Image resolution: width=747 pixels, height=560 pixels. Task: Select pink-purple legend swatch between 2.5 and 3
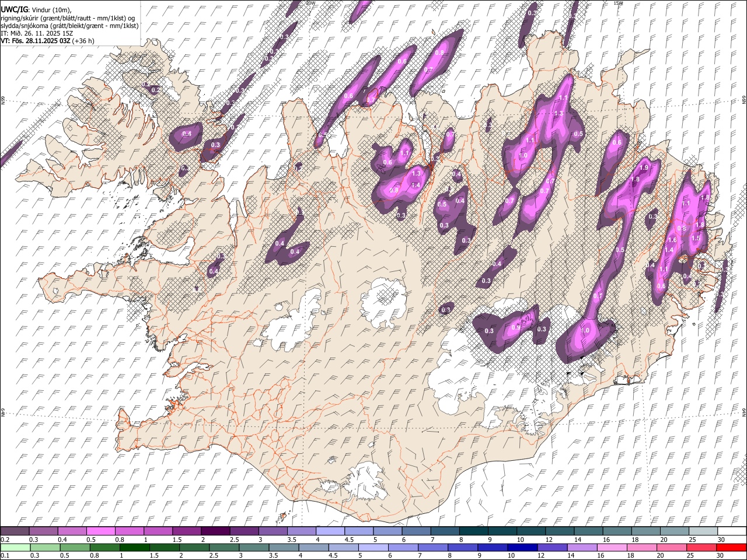(244, 531)
